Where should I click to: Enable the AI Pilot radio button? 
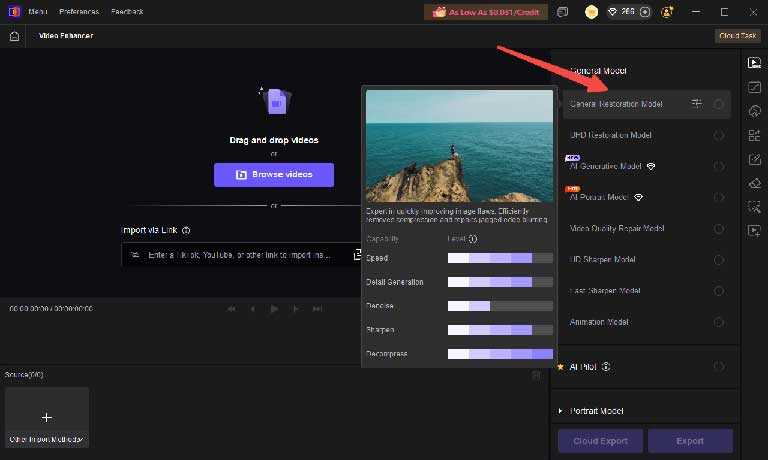719,366
